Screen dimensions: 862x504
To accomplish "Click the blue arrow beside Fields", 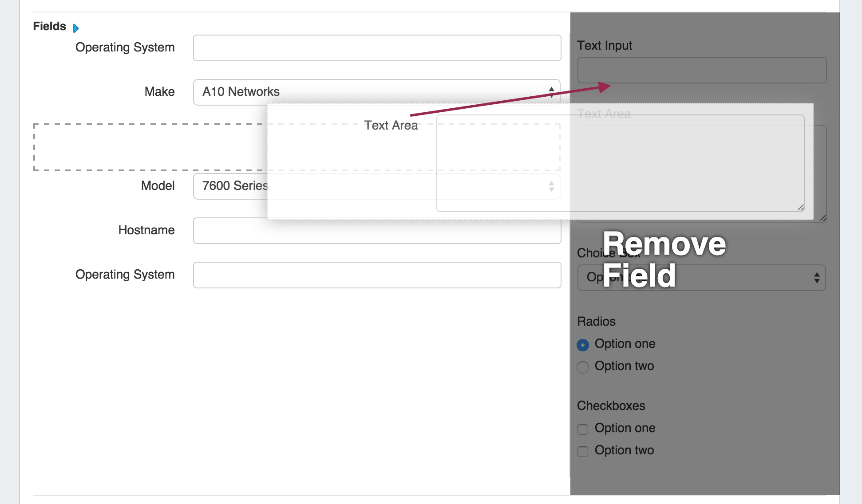I will coord(76,28).
